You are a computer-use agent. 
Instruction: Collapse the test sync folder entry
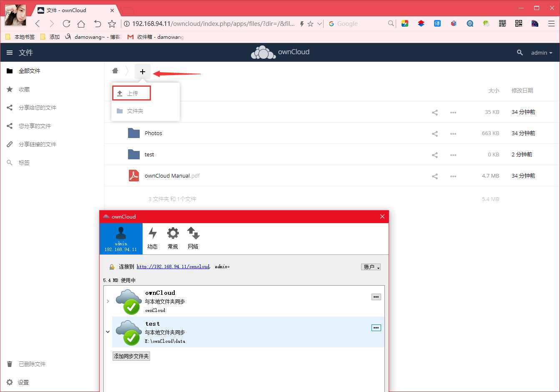(108, 332)
